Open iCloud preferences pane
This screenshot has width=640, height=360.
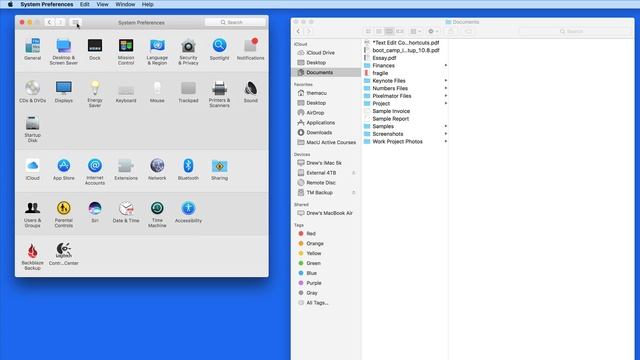(x=33, y=169)
